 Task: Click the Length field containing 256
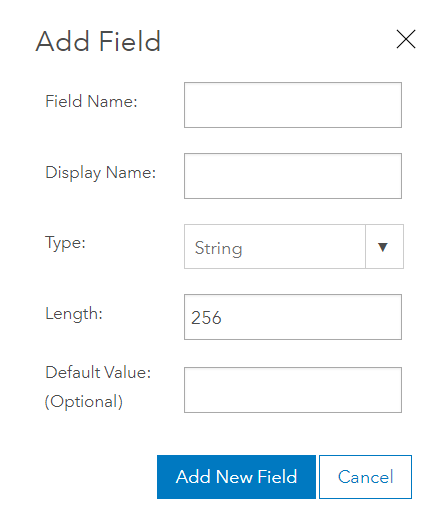pos(293,317)
